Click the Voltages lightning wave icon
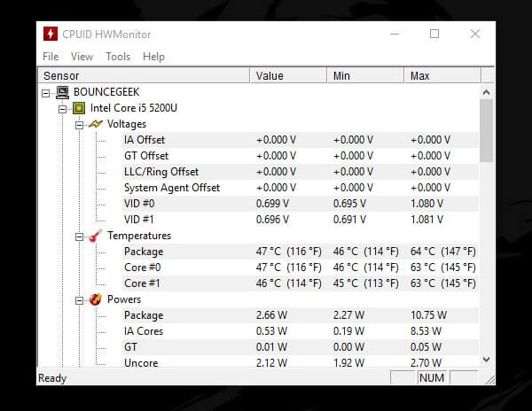 [x=96, y=124]
